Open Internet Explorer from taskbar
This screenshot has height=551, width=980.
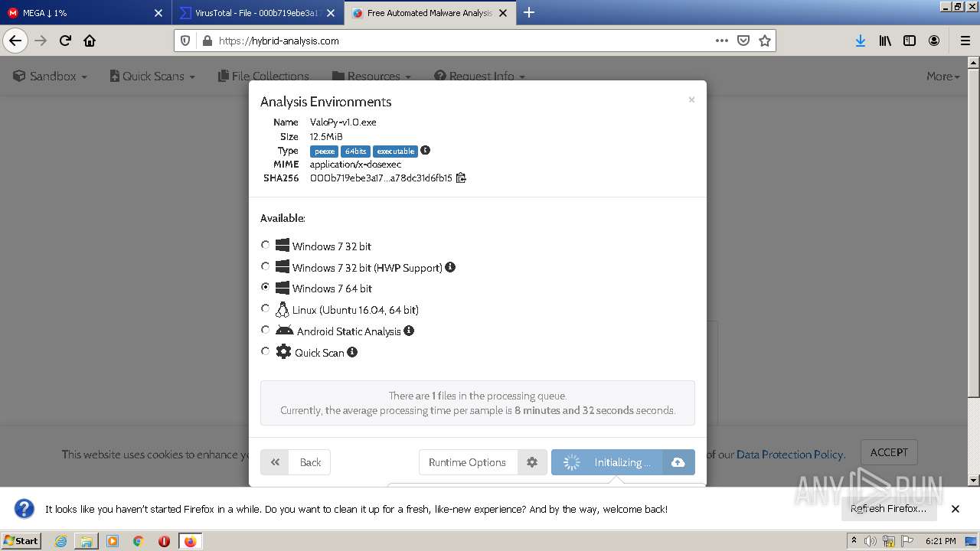pyautogui.click(x=60, y=541)
